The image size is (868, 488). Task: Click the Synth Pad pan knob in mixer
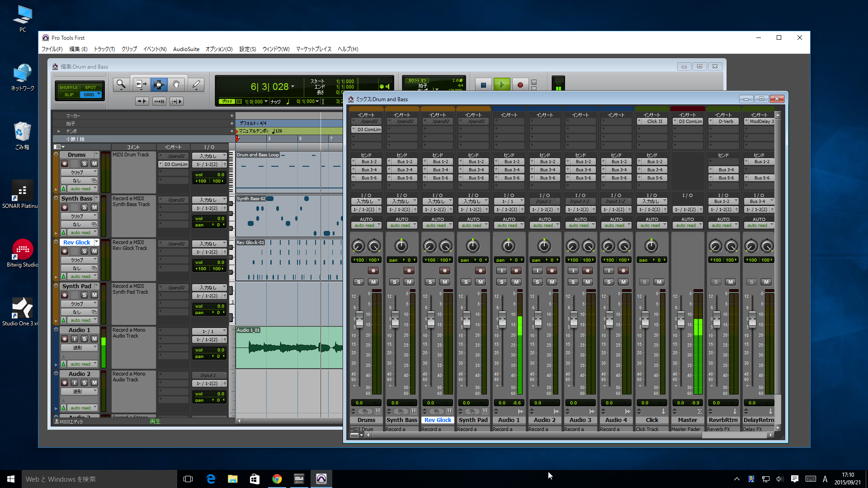click(473, 246)
